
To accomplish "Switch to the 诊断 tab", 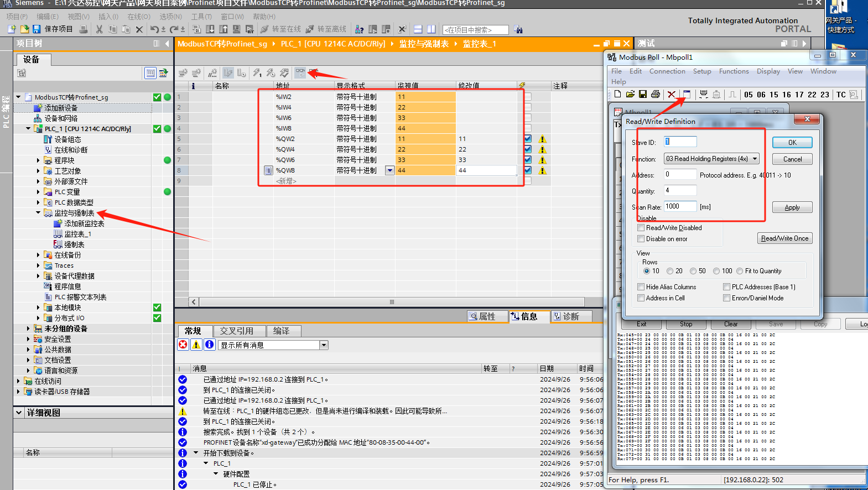I will click(x=571, y=316).
